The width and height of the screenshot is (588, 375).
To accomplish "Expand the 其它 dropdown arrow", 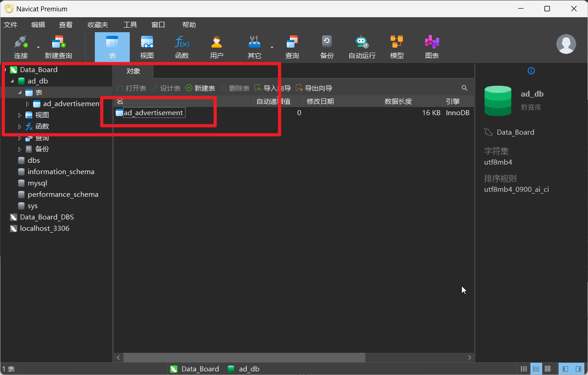I will [x=272, y=47].
